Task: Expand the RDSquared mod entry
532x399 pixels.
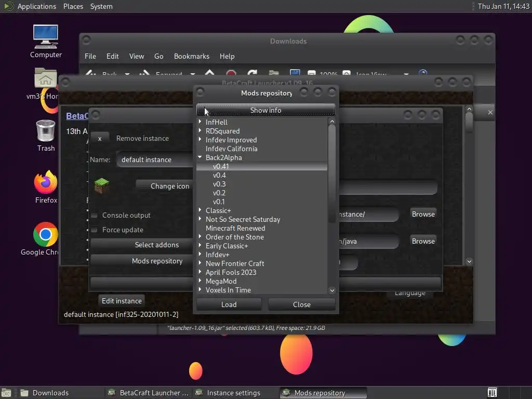Action: coord(200,130)
